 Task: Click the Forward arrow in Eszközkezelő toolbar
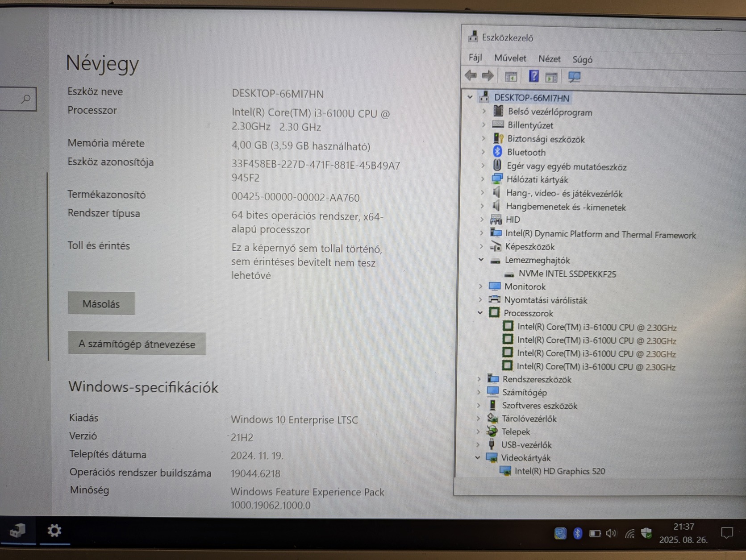pyautogui.click(x=488, y=76)
